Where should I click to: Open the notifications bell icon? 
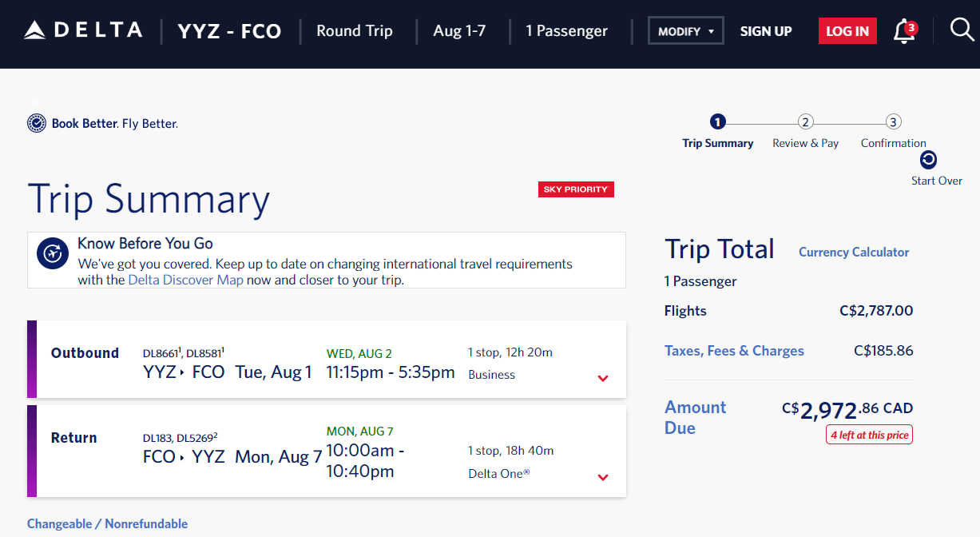click(904, 32)
